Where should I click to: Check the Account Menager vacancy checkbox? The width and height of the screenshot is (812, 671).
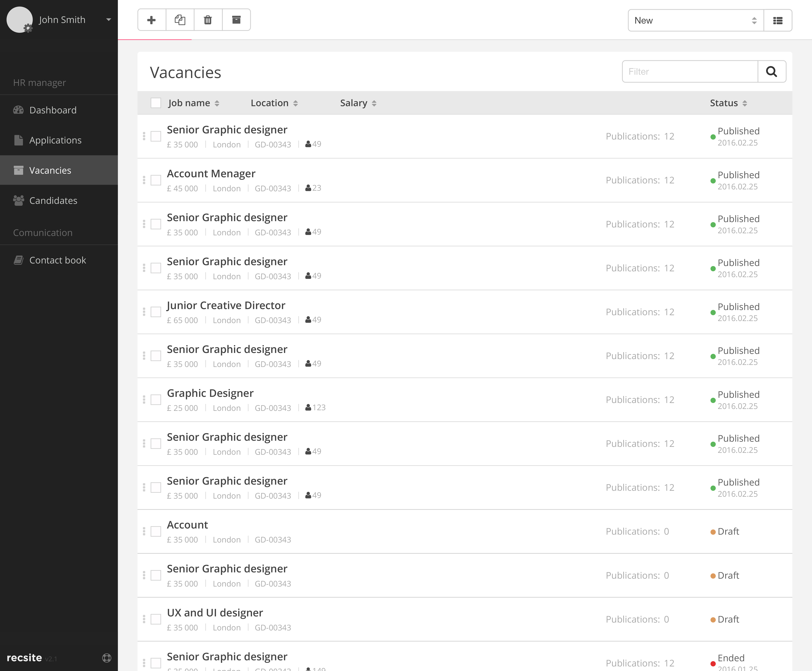(156, 180)
